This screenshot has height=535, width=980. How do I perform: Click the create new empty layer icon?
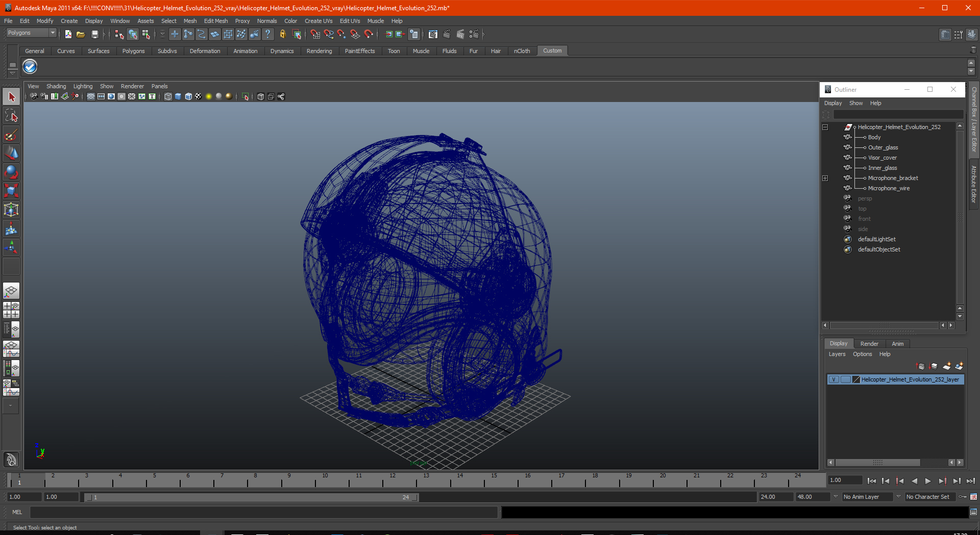(x=947, y=366)
